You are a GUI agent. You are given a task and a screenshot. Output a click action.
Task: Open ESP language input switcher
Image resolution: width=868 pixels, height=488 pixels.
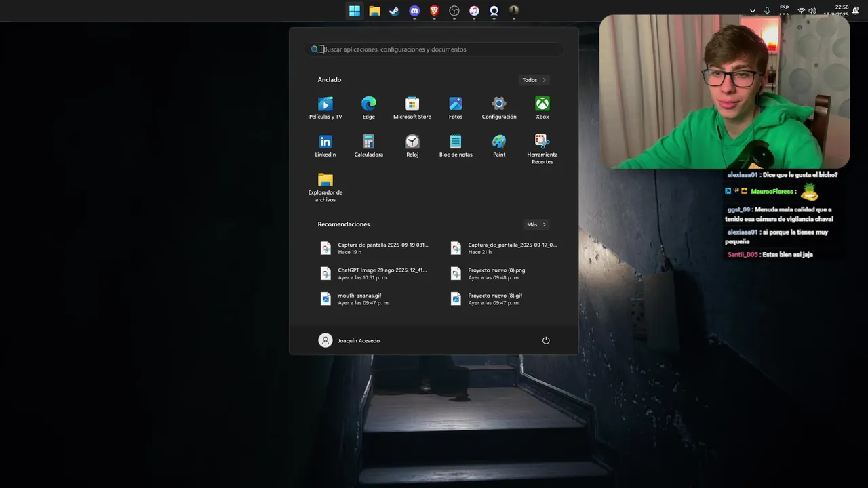[x=784, y=11]
